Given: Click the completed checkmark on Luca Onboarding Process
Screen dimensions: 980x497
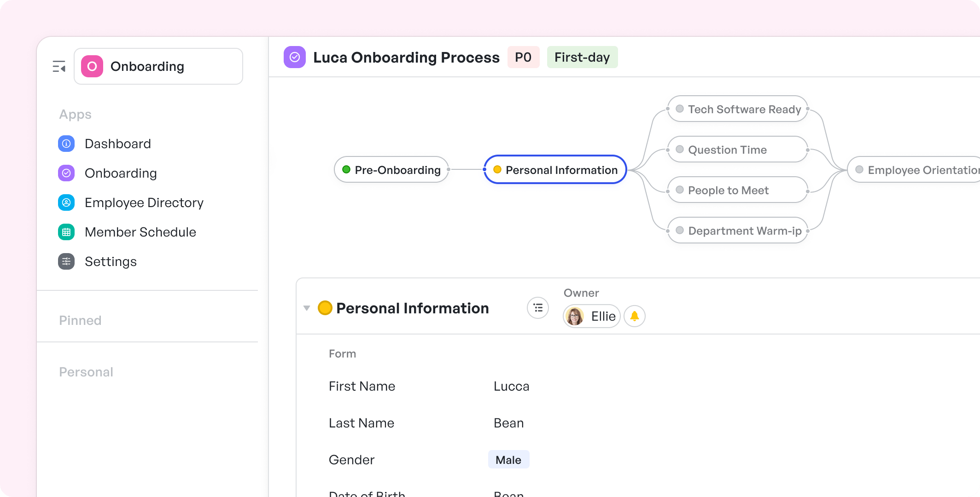Looking at the screenshot, I should 294,57.
